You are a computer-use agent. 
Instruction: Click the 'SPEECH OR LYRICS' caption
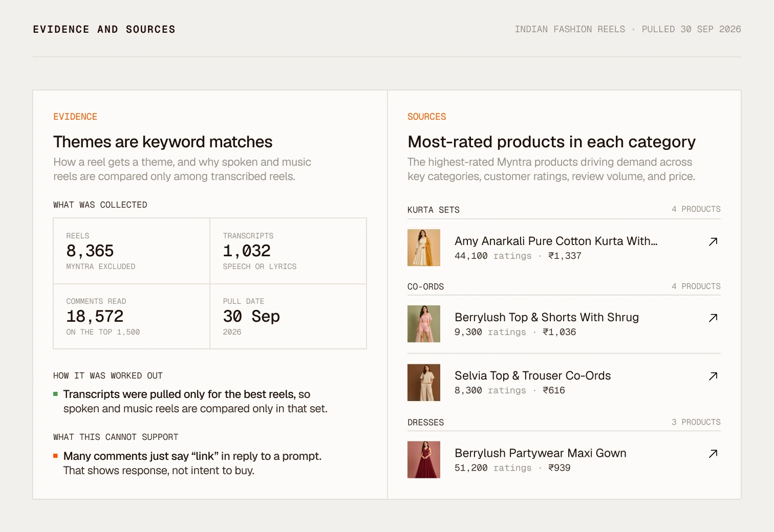coord(260,267)
